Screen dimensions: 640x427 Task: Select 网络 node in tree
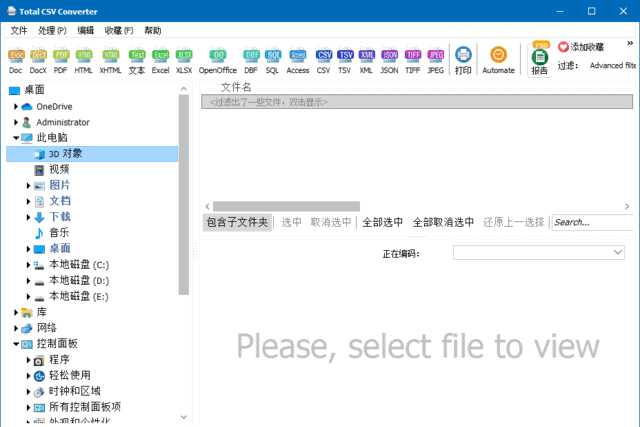47,328
